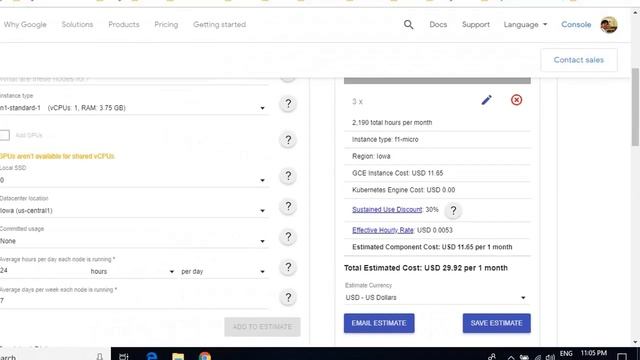The height and width of the screenshot is (360, 640).
Task: Open the user profile avatar
Action: pos(609,25)
